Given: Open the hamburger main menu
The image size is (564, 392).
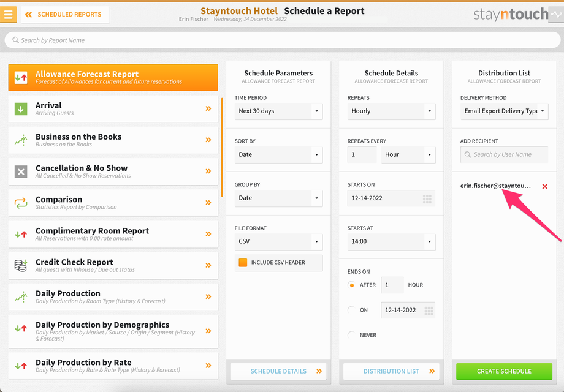Looking at the screenshot, I should click(8, 15).
